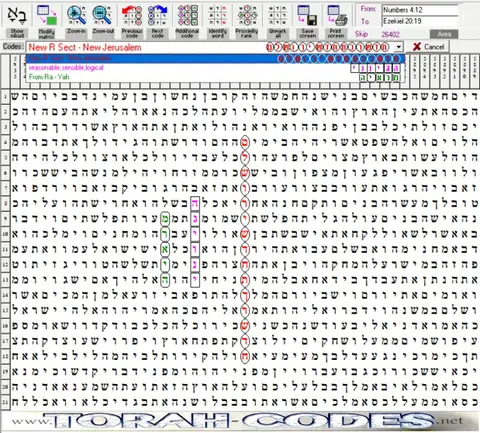Viewport: 480px width, 433px height.
Task: Click the Unmark all icon
Action: (x=277, y=15)
